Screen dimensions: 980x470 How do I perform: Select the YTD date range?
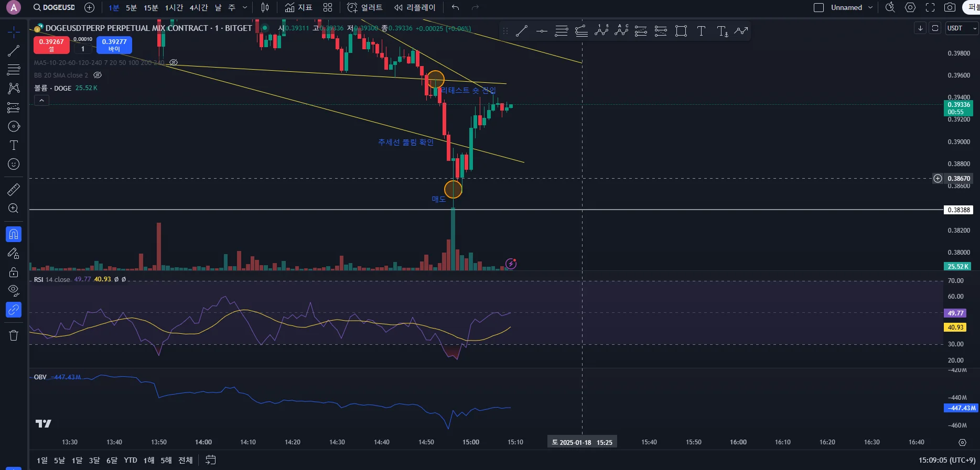[x=131, y=460]
